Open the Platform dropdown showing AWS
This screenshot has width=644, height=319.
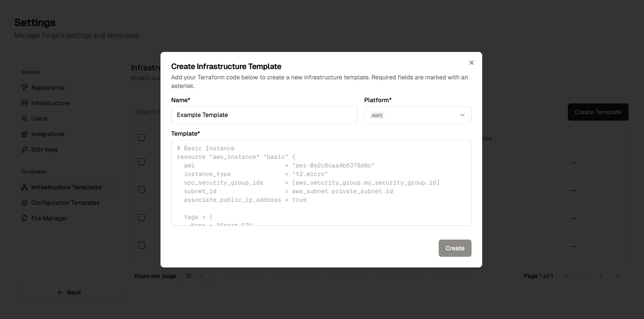[418, 115]
